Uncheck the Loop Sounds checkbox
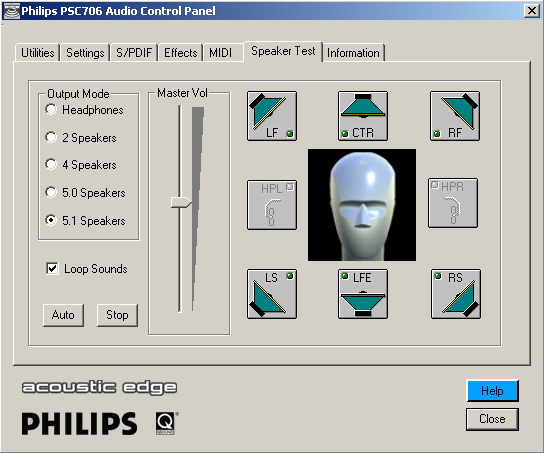The image size is (544, 453). point(52,268)
